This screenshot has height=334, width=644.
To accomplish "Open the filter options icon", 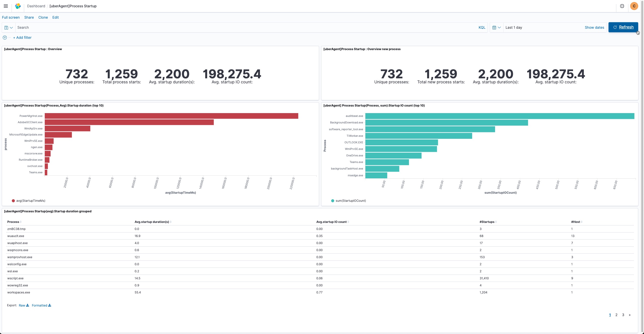I will 5,38.
